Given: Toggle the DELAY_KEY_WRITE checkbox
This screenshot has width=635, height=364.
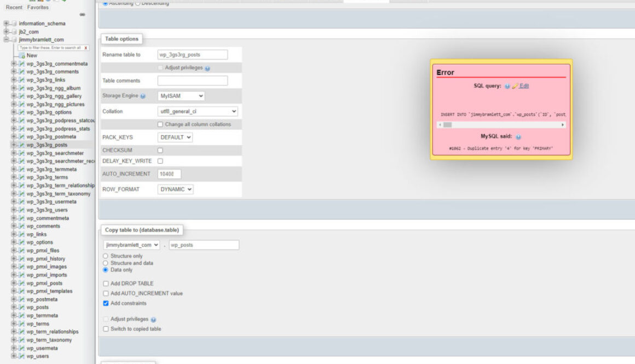Looking at the screenshot, I should tap(160, 161).
